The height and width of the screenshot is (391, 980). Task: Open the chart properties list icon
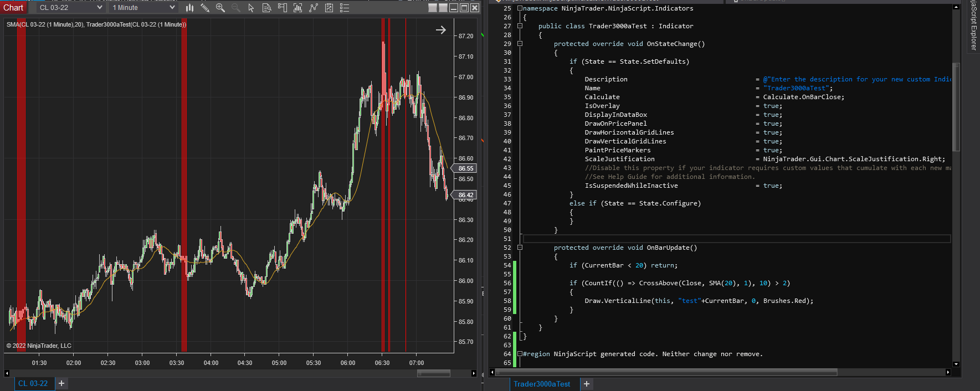coord(345,8)
